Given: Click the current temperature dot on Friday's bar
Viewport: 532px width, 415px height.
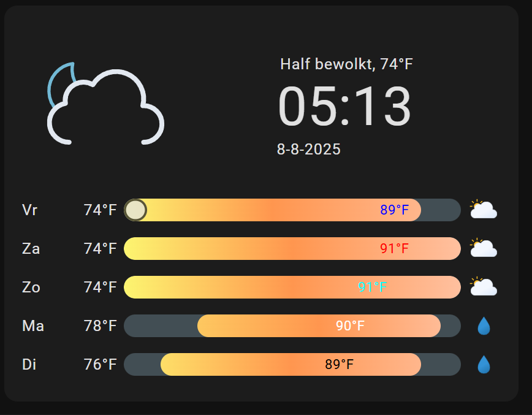Looking at the screenshot, I should [x=135, y=210].
